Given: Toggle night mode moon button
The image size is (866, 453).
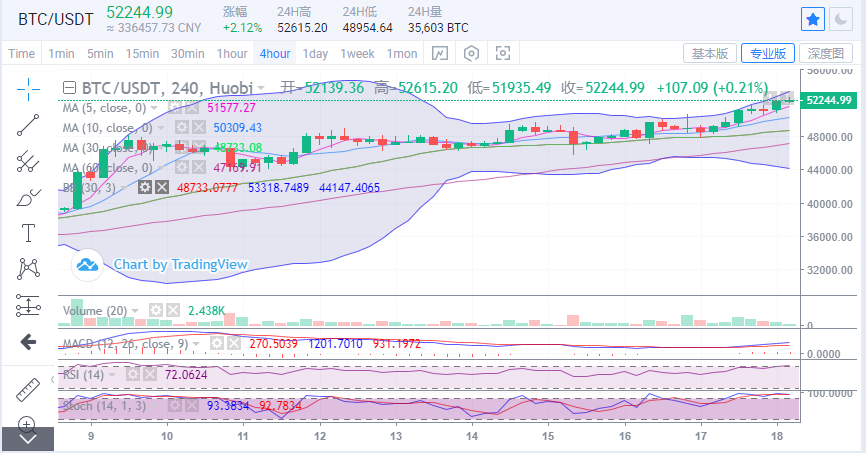Looking at the screenshot, I should click(x=841, y=20).
